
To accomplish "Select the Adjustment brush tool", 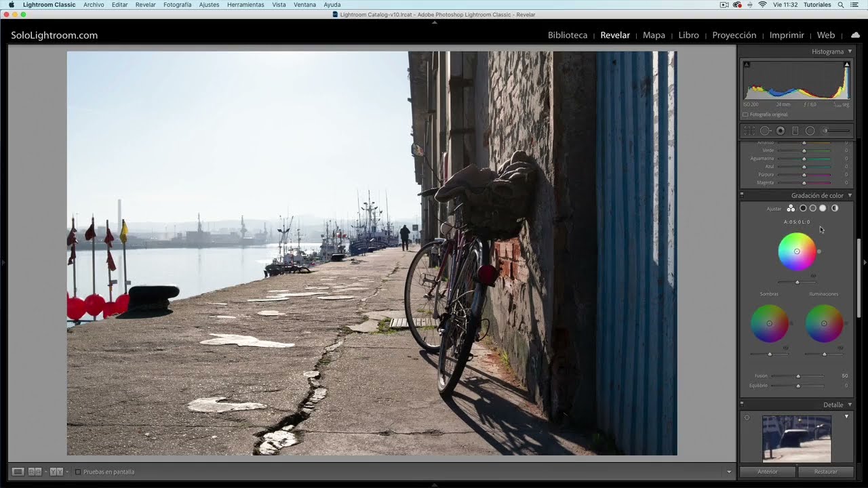I will pos(835,131).
